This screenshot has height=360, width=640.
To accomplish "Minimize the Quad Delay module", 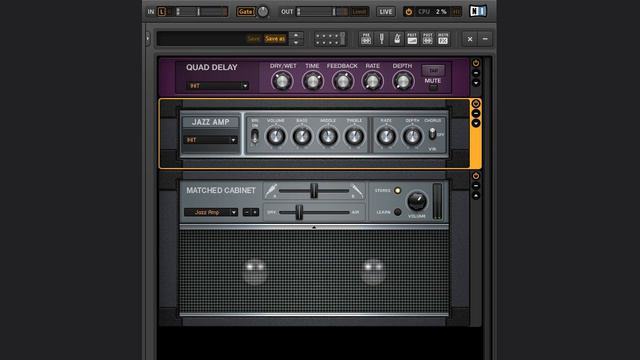I will click(476, 73).
